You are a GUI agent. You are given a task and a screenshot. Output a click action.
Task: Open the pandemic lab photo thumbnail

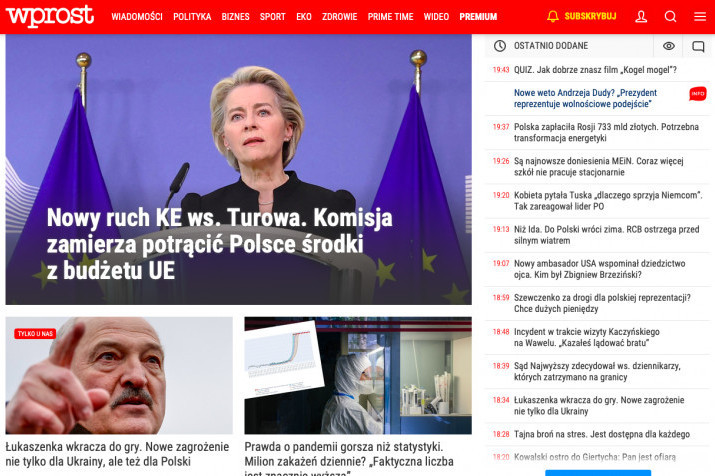358,375
